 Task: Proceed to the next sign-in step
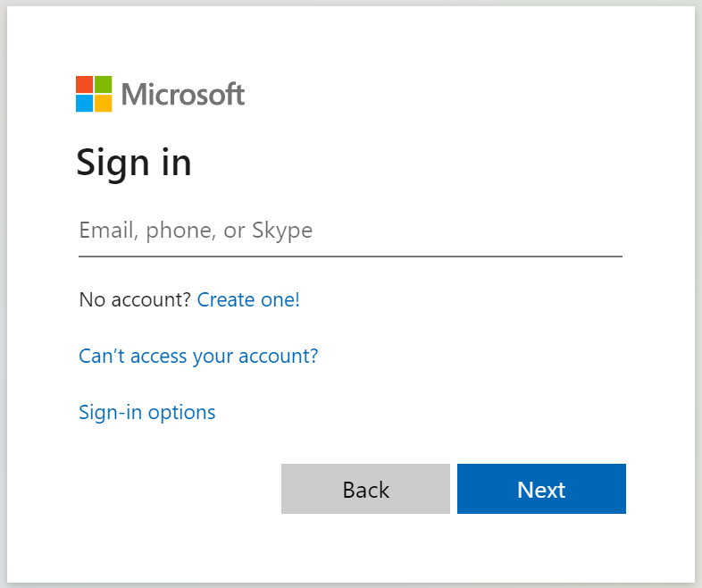(541, 489)
